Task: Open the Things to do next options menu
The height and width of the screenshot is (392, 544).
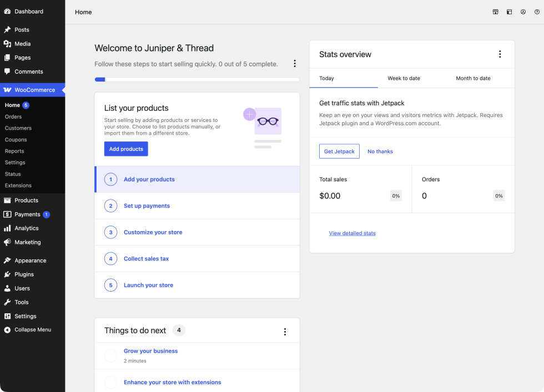Action: (285, 332)
